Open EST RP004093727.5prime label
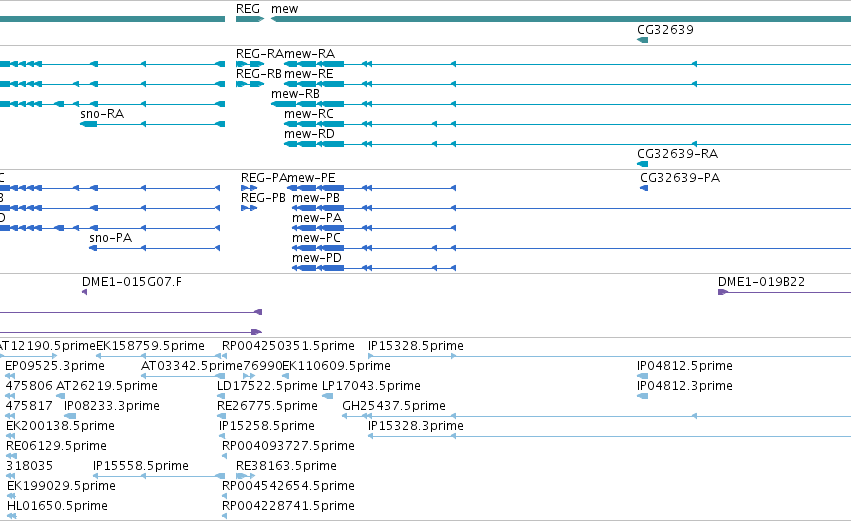The height and width of the screenshot is (521, 851). [x=288, y=446]
